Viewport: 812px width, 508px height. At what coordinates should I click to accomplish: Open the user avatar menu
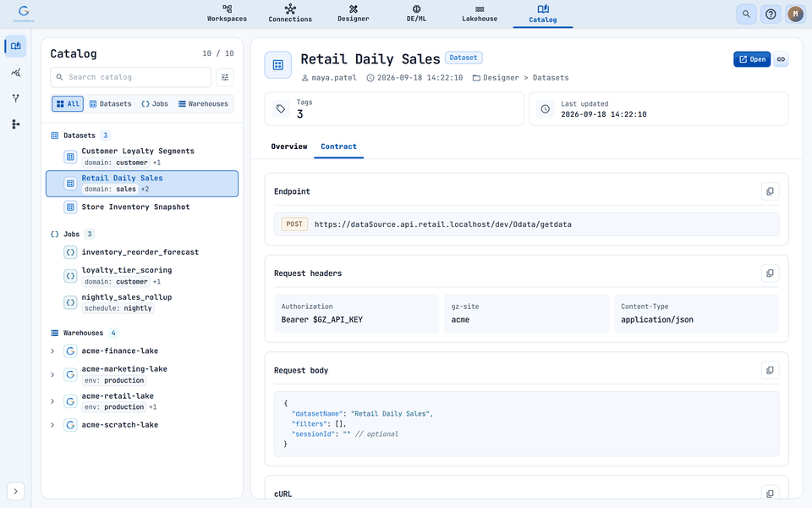[x=795, y=14]
